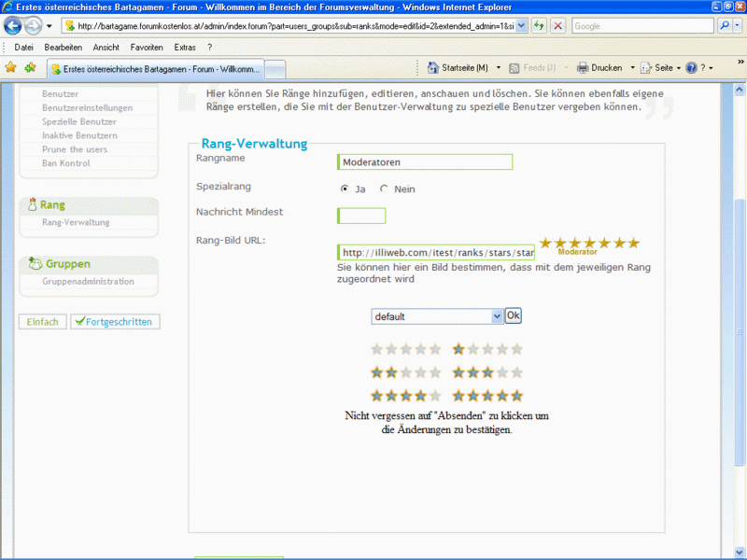Click the Rang section header icon
747x560 pixels.
(x=32, y=204)
